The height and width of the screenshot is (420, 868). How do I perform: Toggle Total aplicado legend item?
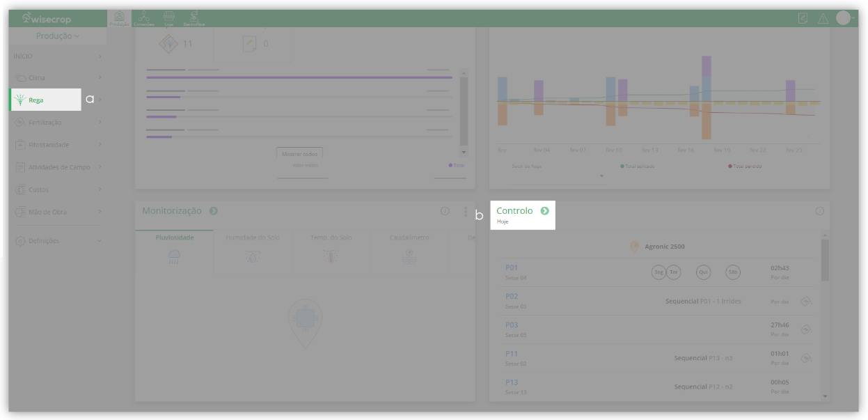pyautogui.click(x=638, y=166)
